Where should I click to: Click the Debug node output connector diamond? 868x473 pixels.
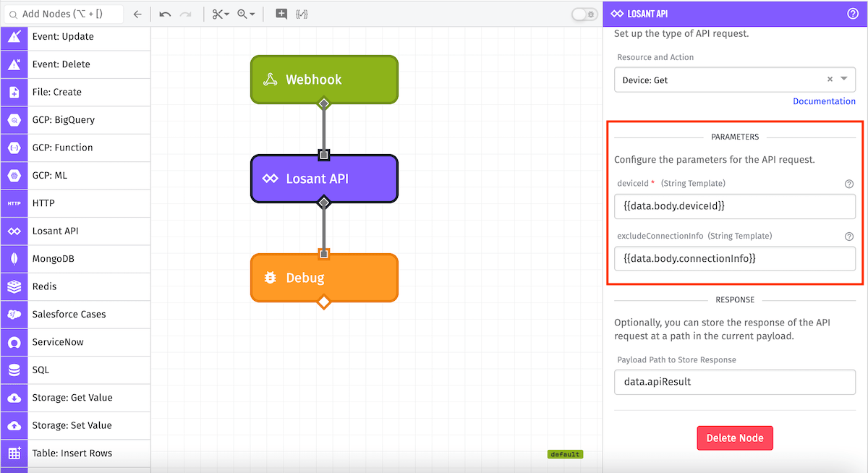(x=324, y=301)
